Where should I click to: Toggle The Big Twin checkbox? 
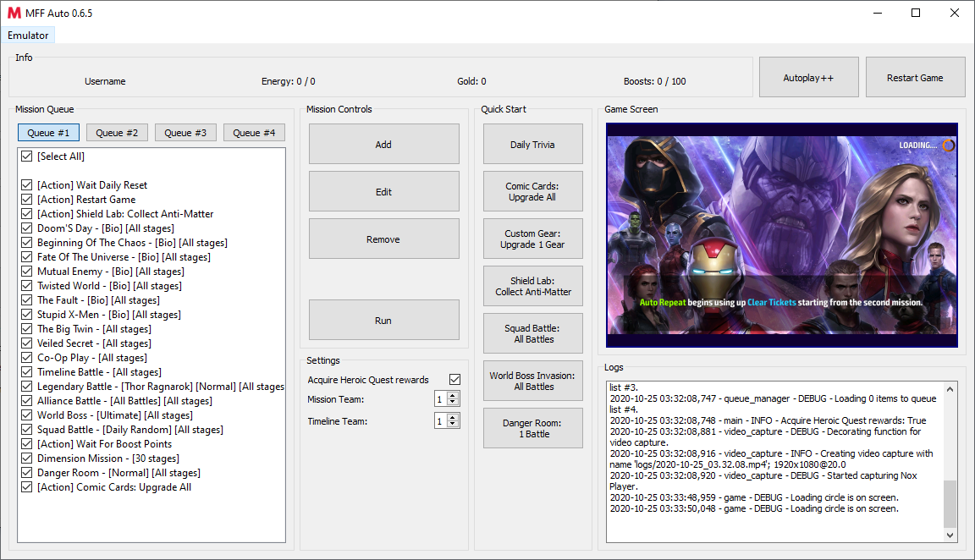27,329
